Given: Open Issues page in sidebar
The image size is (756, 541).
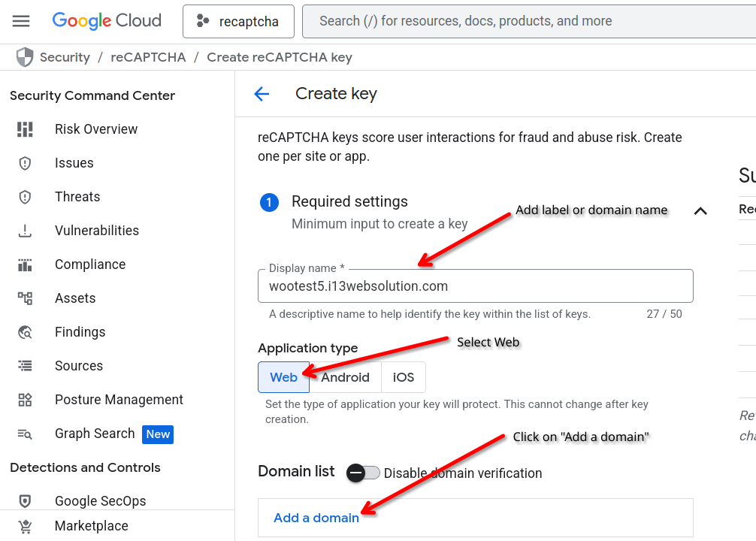Looking at the screenshot, I should pyautogui.click(x=74, y=163).
